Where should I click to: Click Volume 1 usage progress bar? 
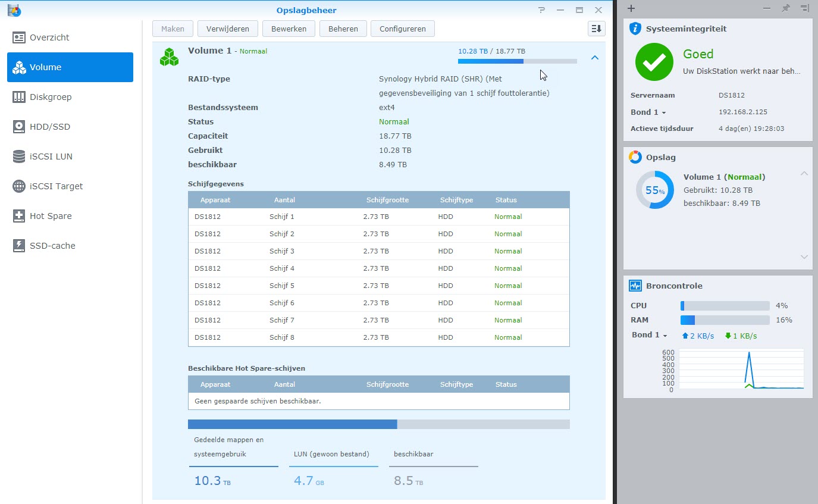[517, 61]
